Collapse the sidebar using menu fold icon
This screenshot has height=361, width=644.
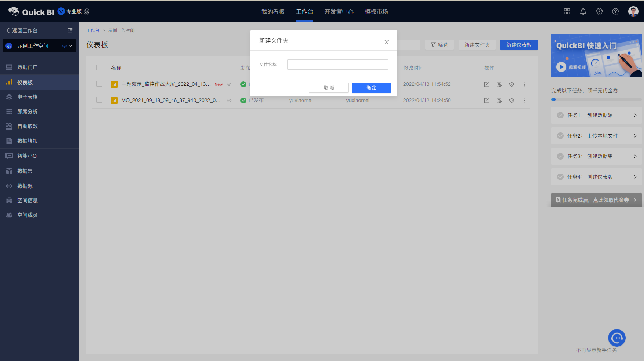point(70,30)
